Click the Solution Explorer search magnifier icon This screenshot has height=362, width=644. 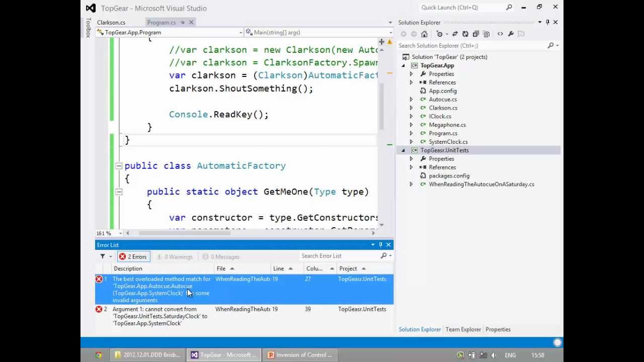[550, 46]
